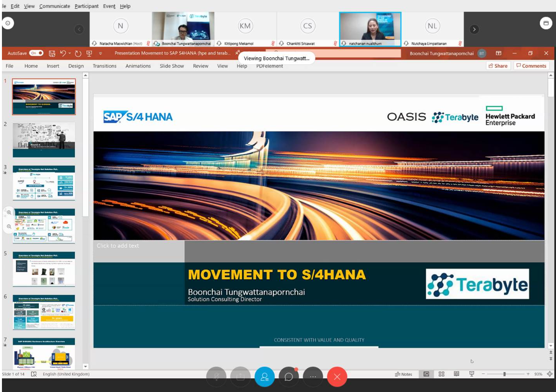Click the Comments button
Image resolution: width=556 pixels, height=392 pixels.
coord(531,66)
